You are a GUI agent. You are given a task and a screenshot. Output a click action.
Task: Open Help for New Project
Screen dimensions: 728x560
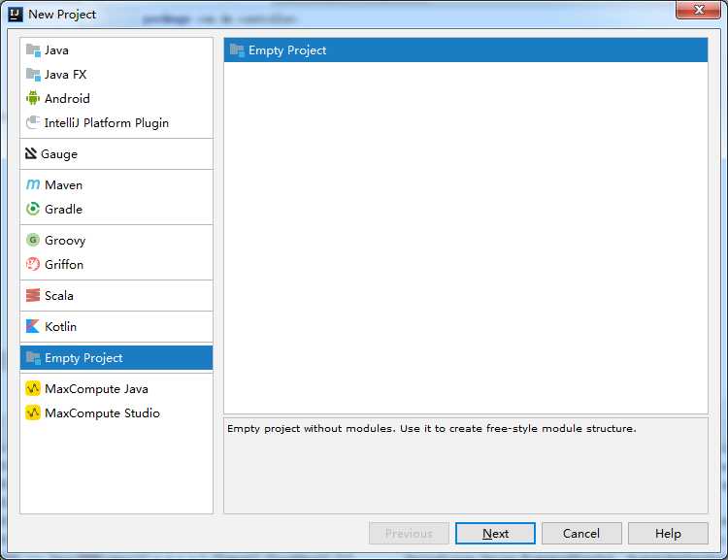coord(668,534)
